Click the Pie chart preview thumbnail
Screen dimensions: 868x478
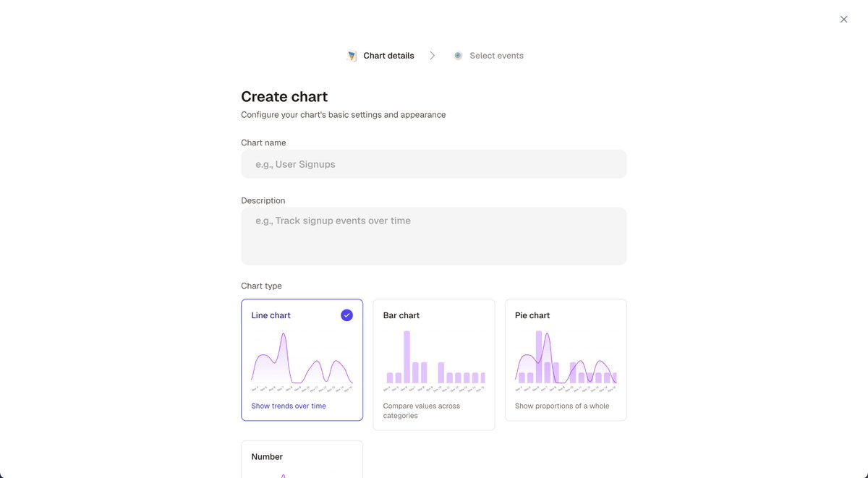coord(566,361)
